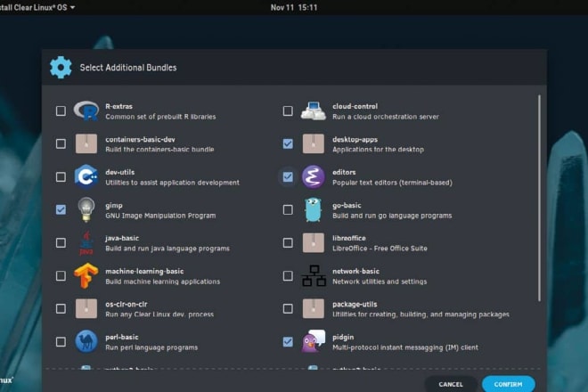Enable the libreoffice checkbox
The width and height of the screenshot is (588, 392).
(288, 242)
